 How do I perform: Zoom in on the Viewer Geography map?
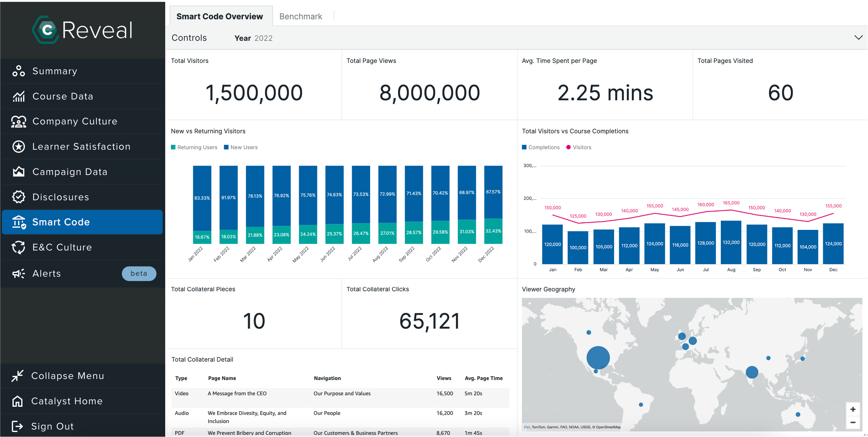853,409
